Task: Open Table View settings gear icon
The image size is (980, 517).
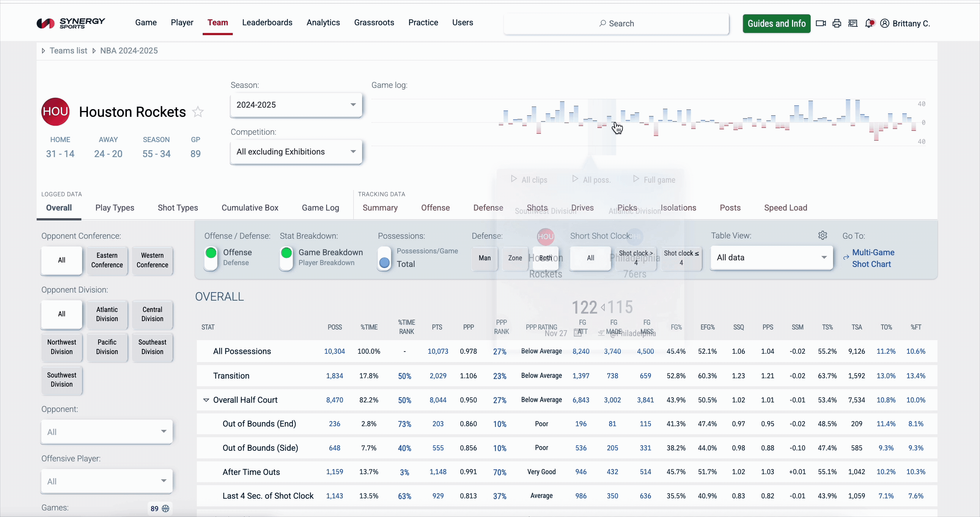Action: coord(822,235)
